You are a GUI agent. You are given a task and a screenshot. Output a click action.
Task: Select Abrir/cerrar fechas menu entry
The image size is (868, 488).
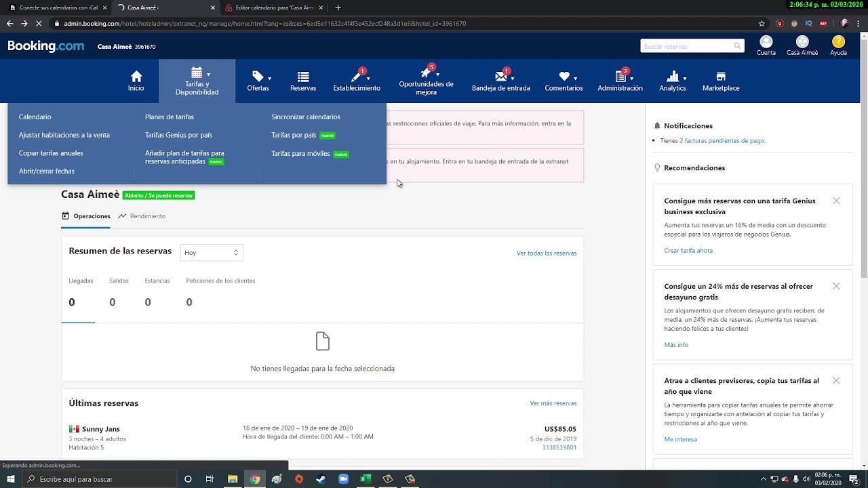point(47,171)
